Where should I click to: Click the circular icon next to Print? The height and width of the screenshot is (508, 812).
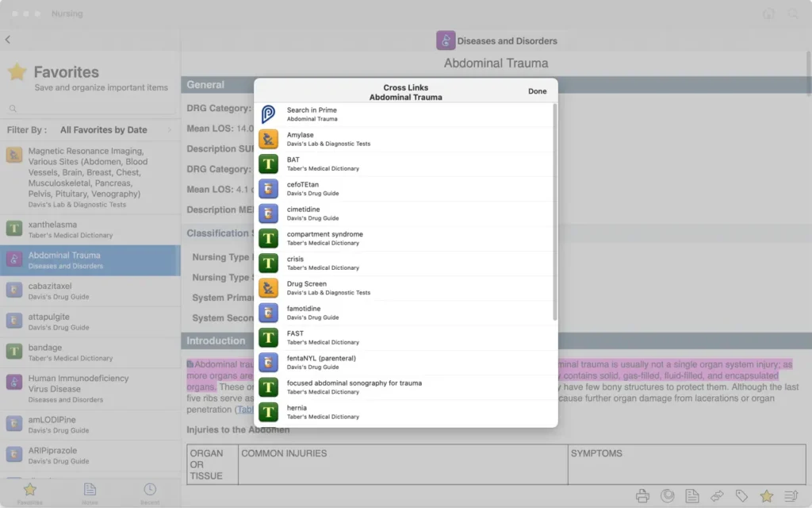(668, 496)
